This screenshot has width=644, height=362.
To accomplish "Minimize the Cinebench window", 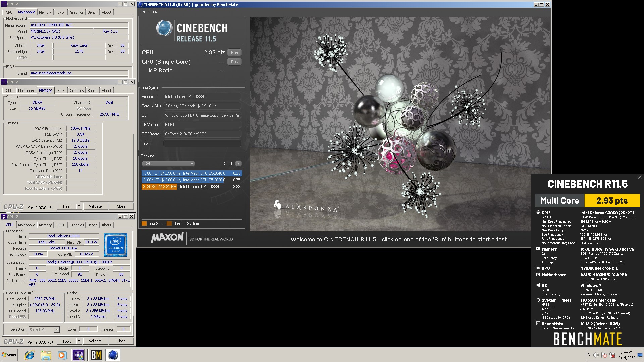I will (x=536, y=5).
